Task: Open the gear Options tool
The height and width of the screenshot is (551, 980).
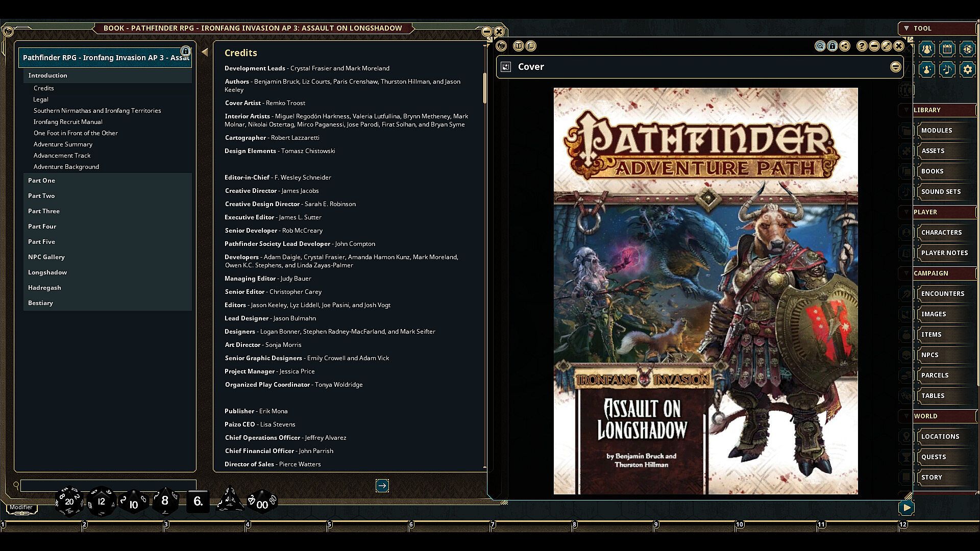Action: pos(967,69)
